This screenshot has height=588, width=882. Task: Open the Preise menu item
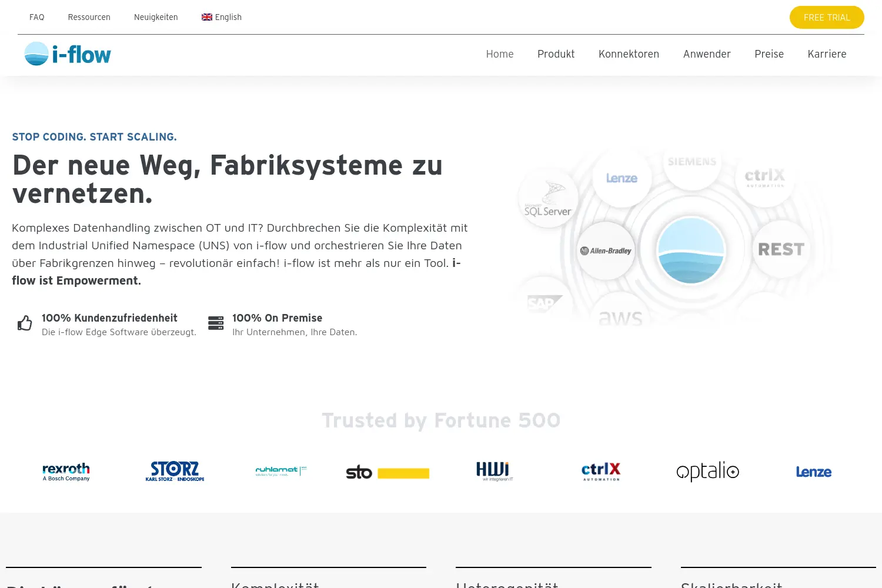click(x=769, y=54)
